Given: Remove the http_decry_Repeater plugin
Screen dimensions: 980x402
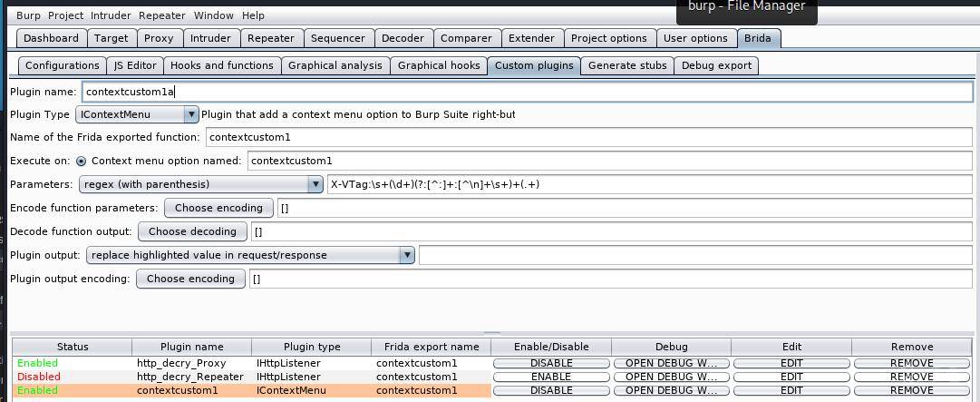Looking at the screenshot, I should click(912, 377).
